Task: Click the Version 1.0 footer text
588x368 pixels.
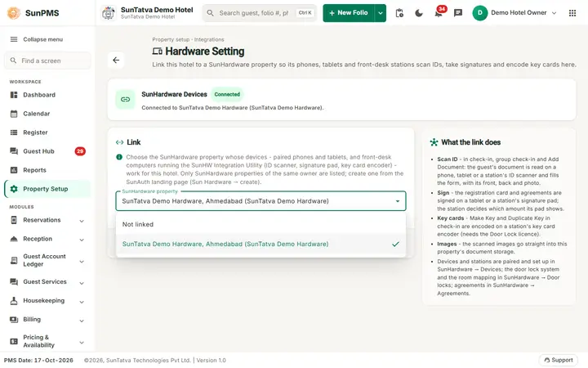Action: point(212,361)
